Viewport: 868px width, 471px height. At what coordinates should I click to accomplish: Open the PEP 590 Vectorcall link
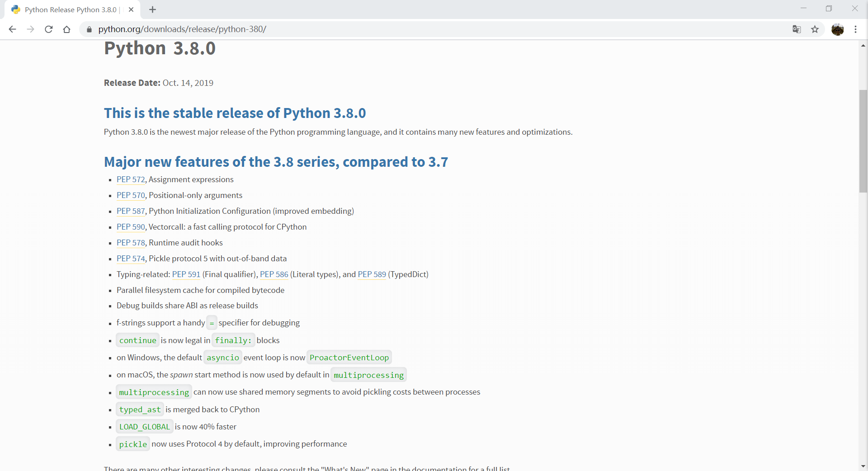pyautogui.click(x=130, y=227)
